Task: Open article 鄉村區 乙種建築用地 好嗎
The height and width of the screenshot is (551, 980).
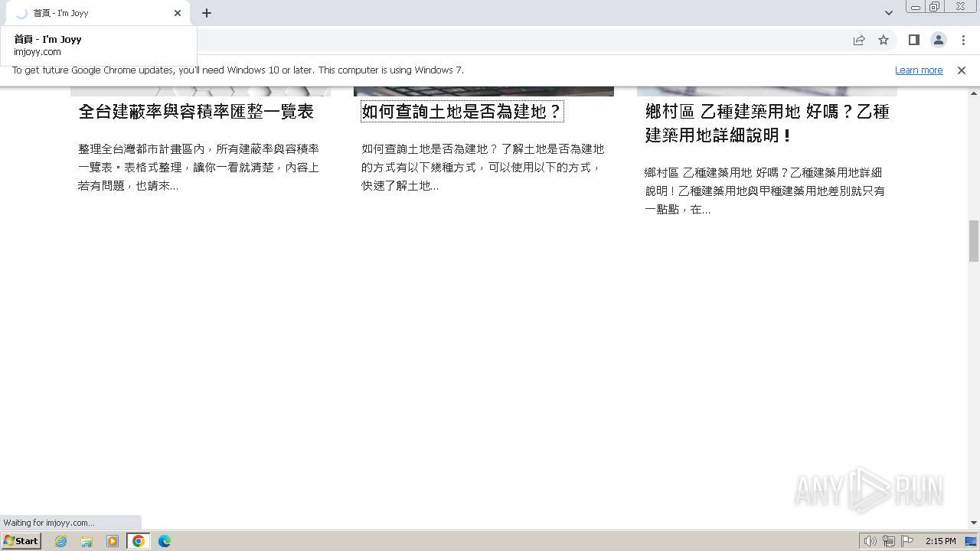Action: click(x=767, y=123)
